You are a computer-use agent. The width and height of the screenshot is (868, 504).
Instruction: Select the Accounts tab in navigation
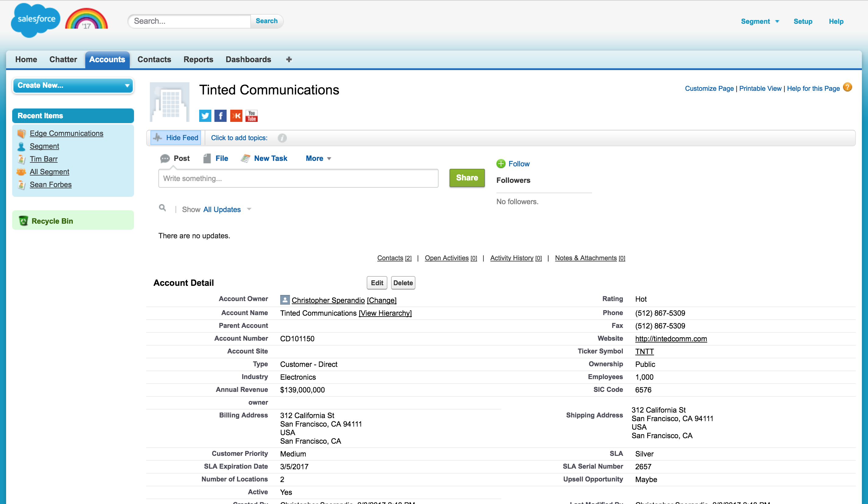click(x=107, y=59)
